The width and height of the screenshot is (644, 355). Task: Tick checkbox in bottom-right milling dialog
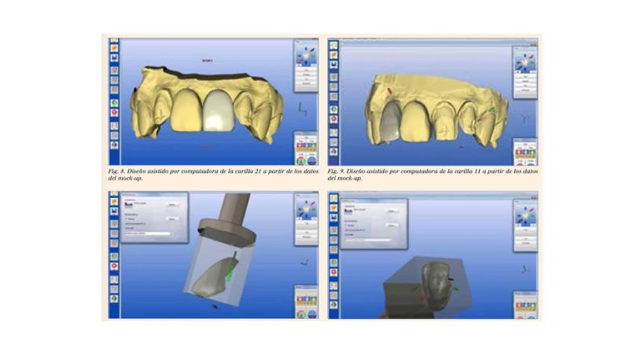347,225
